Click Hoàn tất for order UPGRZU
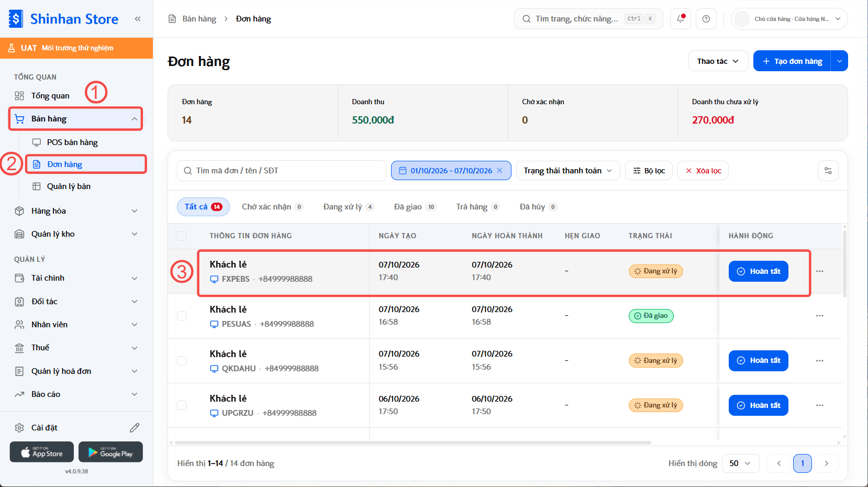 click(758, 405)
